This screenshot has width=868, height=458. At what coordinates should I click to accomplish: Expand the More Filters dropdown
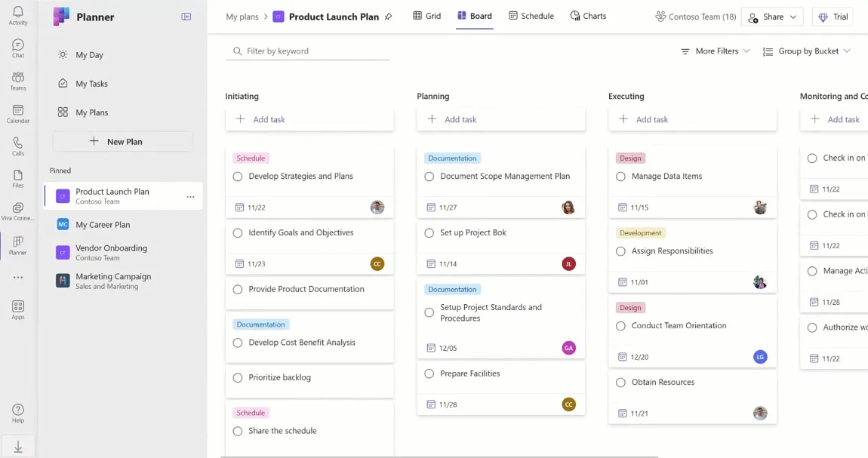pyautogui.click(x=714, y=51)
